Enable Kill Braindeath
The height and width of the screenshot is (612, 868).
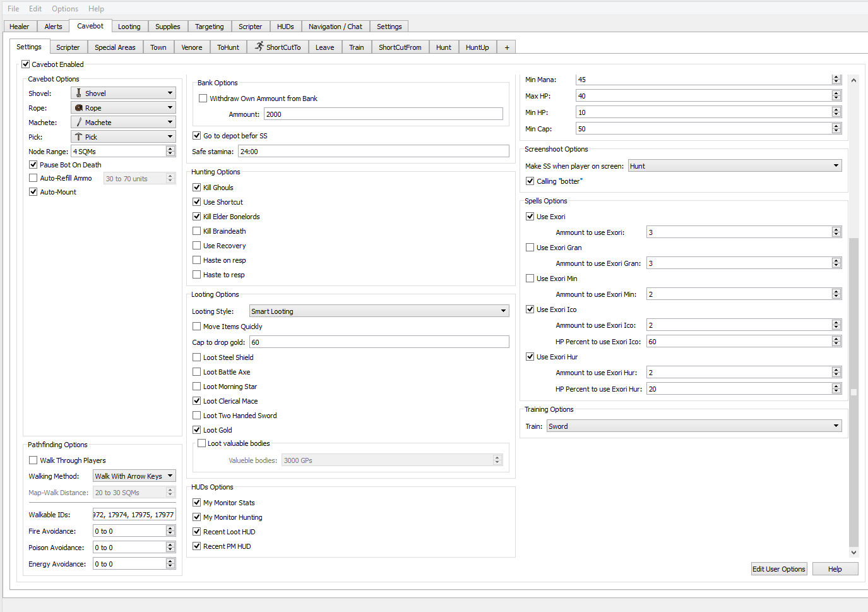[x=197, y=231]
